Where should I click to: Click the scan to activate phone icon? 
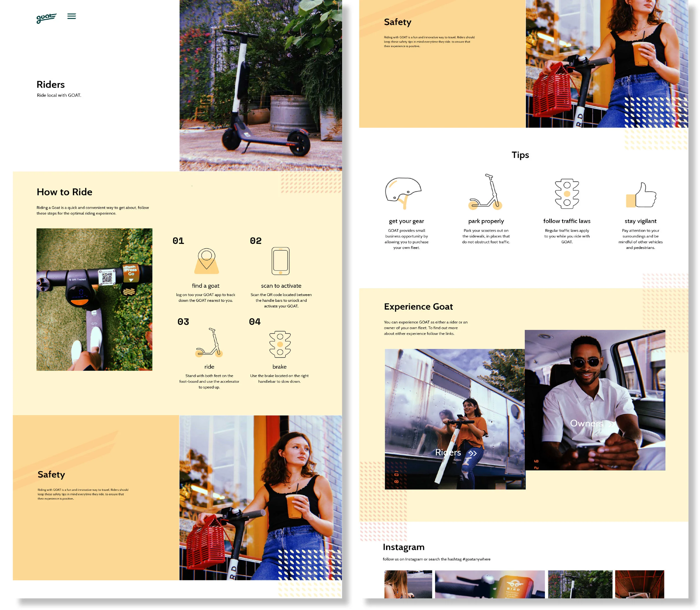(280, 261)
